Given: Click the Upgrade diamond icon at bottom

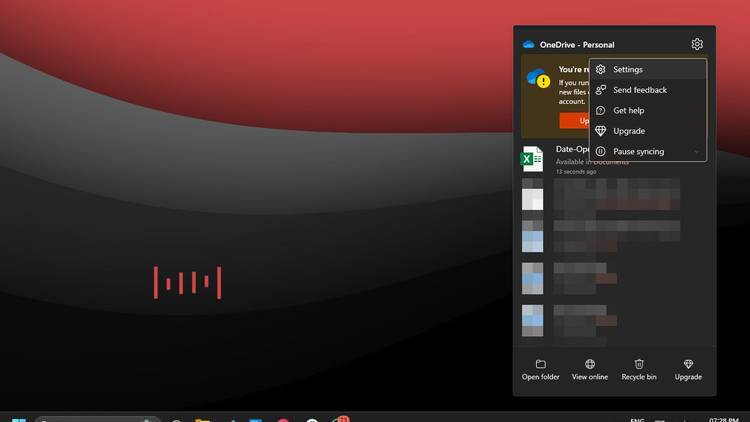Looking at the screenshot, I should (688, 365).
